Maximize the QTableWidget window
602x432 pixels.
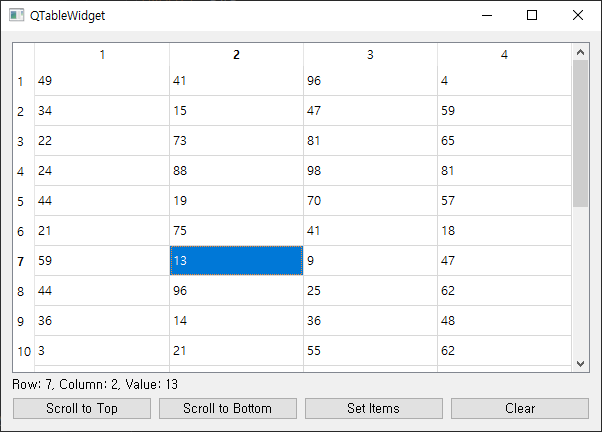click(532, 15)
